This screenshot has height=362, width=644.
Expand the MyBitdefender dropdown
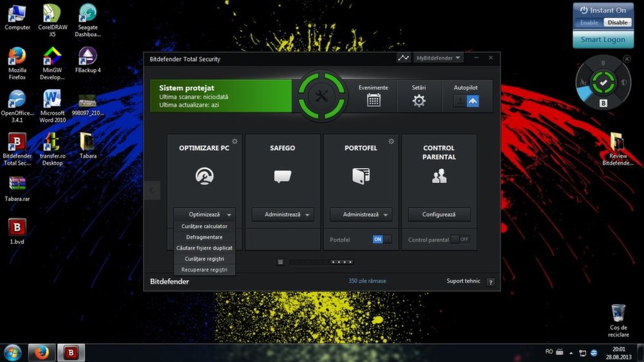(x=438, y=58)
